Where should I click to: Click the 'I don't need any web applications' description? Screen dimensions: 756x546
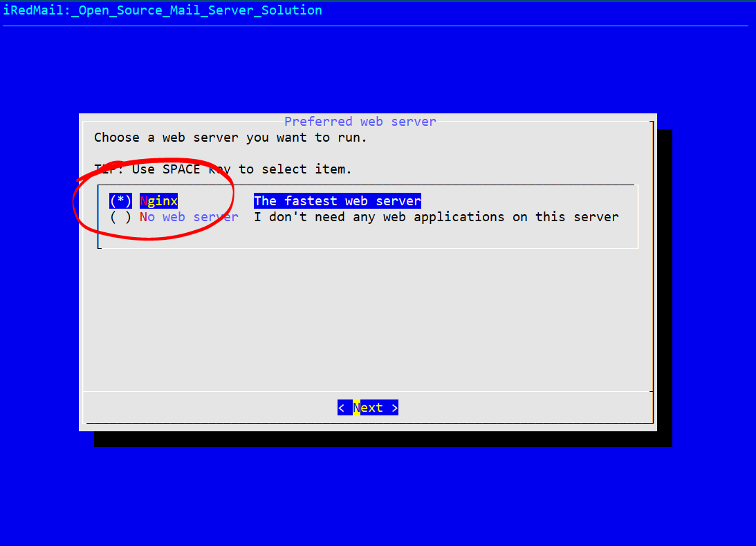436,217
